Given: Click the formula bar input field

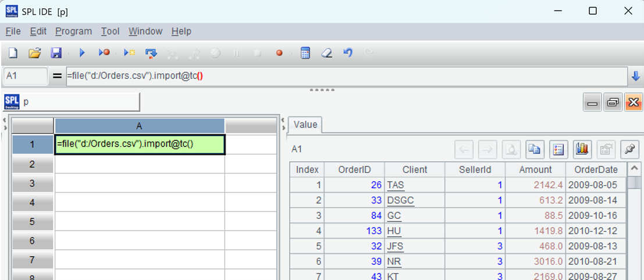Looking at the screenshot, I should pos(346,76).
